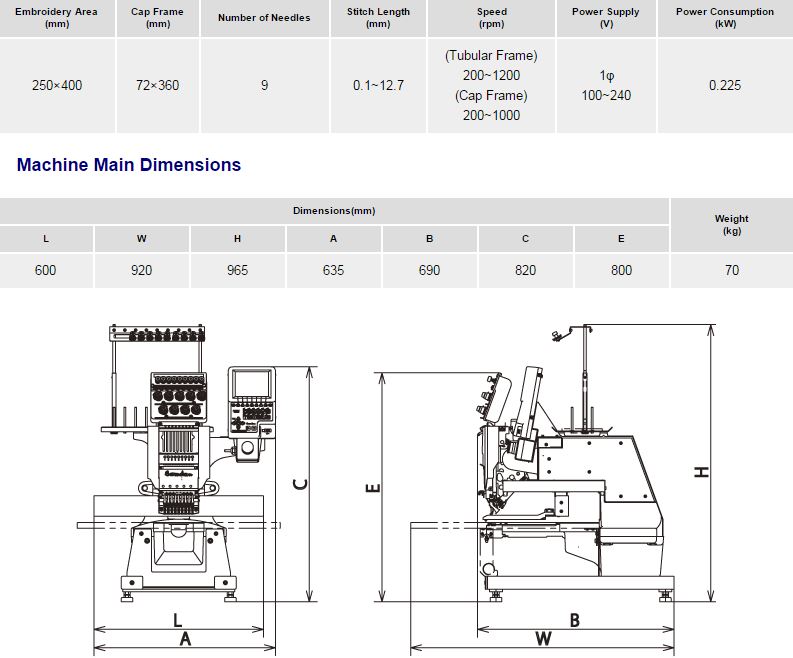This screenshot has width=793, height=658.
Task: Click the control panel screen in front-view drawing
Action: pyautogui.click(x=251, y=383)
